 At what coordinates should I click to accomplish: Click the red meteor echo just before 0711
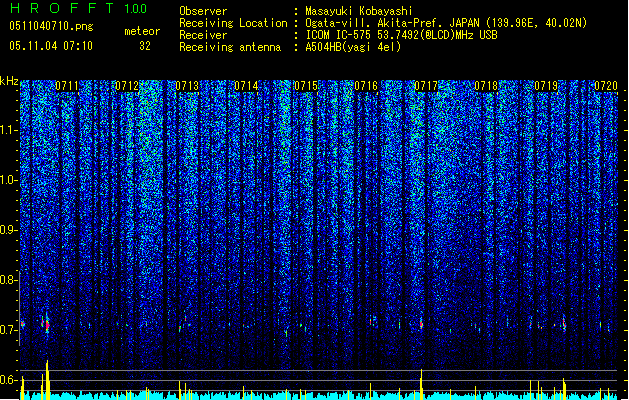pos(47,324)
